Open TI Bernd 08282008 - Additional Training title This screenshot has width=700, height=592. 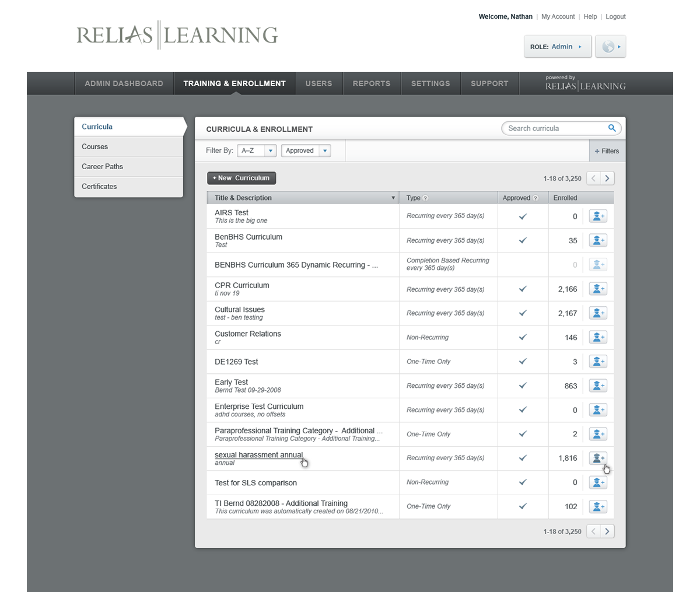coord(281,503)
